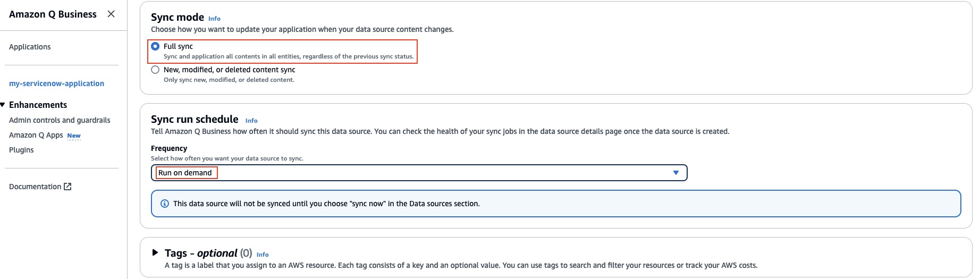Click the Enhancements heading
980x279 pixels.
(38, 105)
